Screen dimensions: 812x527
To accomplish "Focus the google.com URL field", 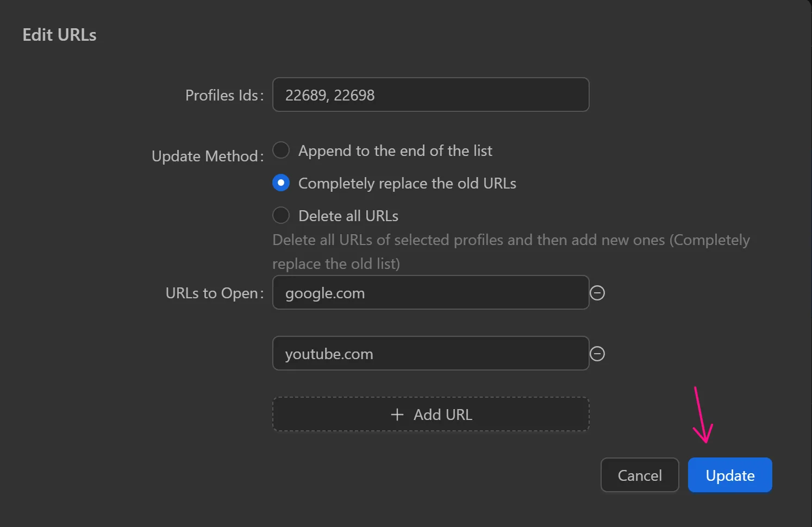I will (x=430, y=293).
